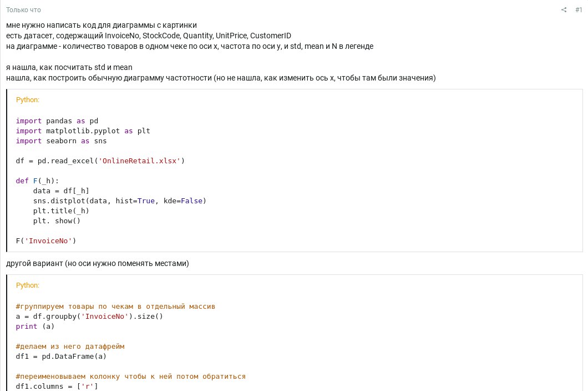
Task: Click the share icon next to #1
Action: [564, 10]
